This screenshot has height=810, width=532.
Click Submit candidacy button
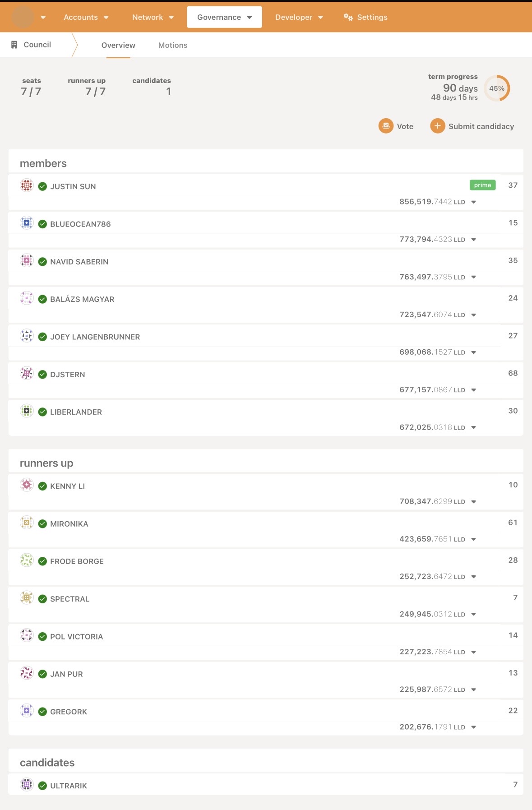pos(472,126)
